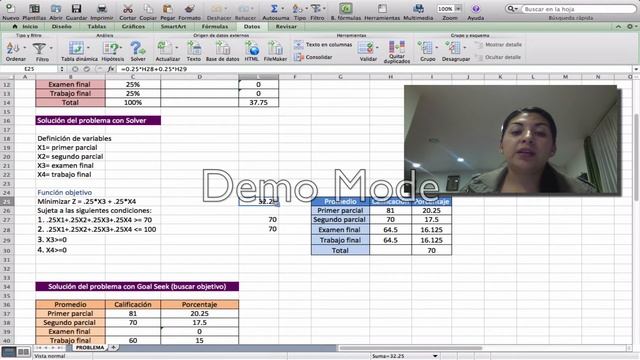640x360 pixels.
Task: Click the Nuevo workbook icon
Action: click(x=10, y=9)
